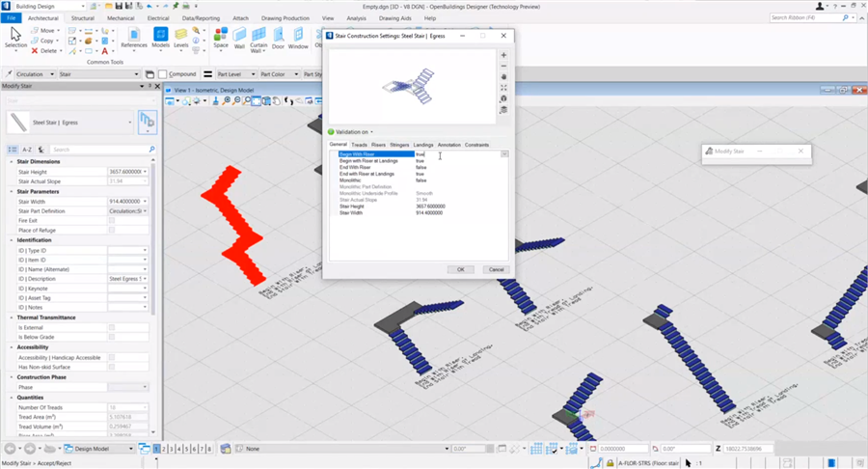Select the Monolithic property row
Screen dimensions: 868x469
coord(418,180)
